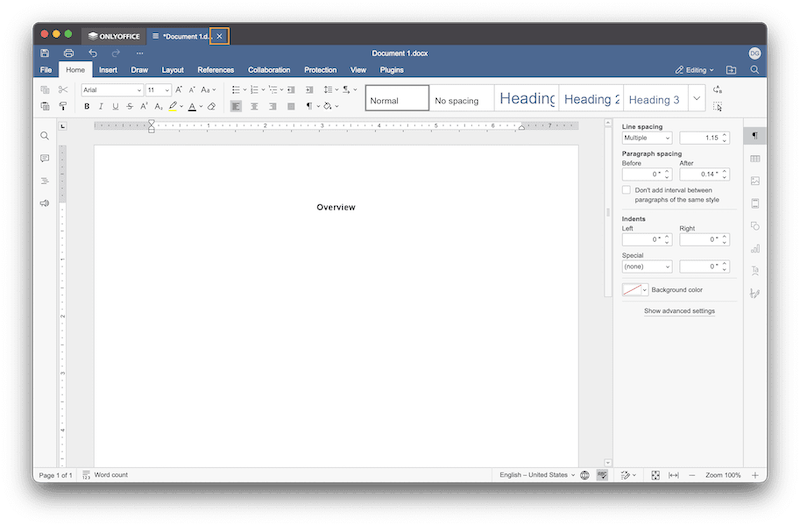Enable Don't add interval between paragraphs checkbox
Viewport: 800px width, 526px height.
[626, 190]
